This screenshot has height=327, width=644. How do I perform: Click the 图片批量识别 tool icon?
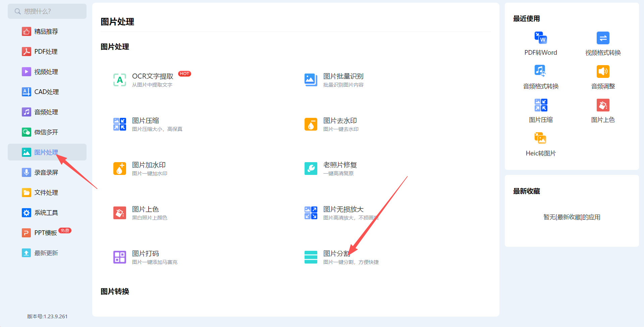click(x=311, y=80)
